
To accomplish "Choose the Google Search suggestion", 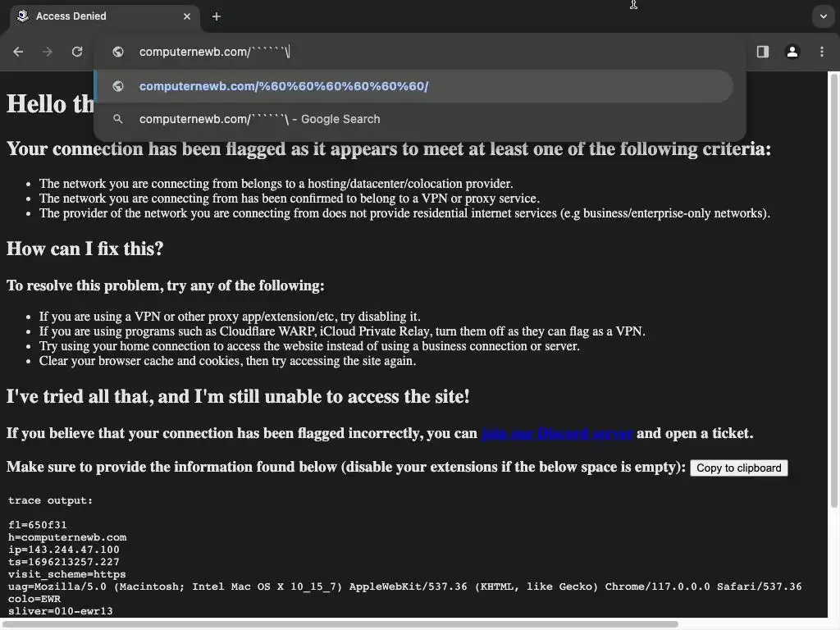I will (413, 120).
